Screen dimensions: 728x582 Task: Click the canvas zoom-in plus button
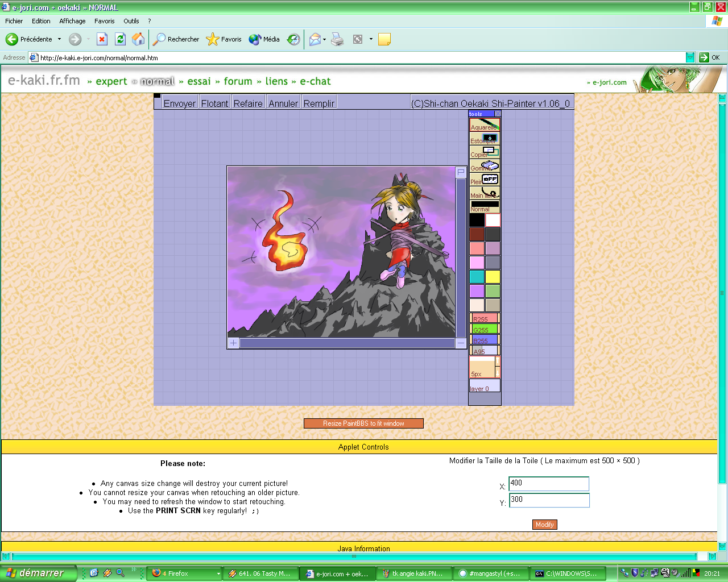[x=233, y=343]
